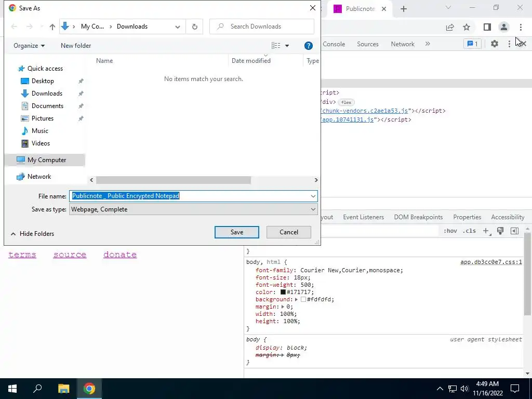The height and width of the screenshot is (399, 532).
Task: Click the Forward arrow in Save As dialog
Action: click(x=30, y=26)
